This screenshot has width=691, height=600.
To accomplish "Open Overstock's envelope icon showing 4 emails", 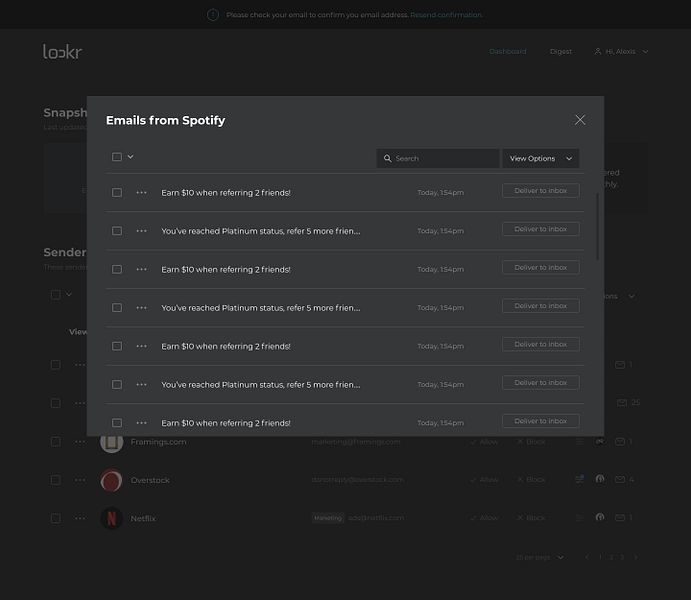I will [x=620, y=479].
